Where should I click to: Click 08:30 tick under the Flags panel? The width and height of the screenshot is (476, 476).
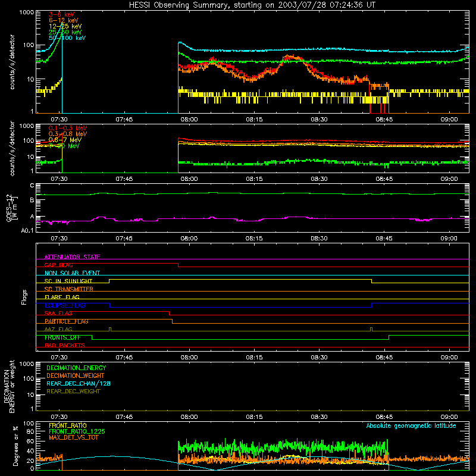[319, 358]
